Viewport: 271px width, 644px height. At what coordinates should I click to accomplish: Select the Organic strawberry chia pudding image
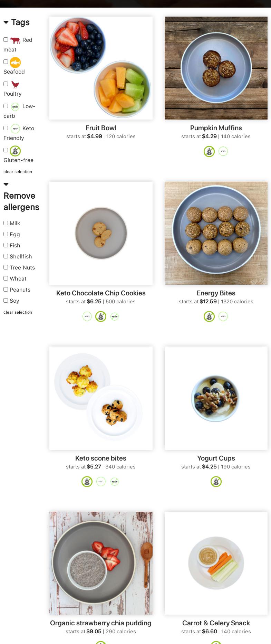[101, 563]
